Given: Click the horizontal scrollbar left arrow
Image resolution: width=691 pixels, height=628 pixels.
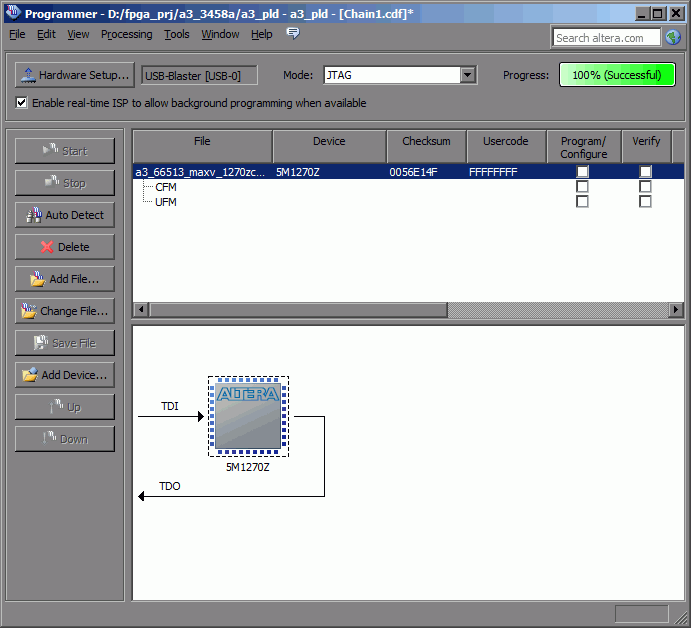Looking at the screenshot, I should 141,309.
